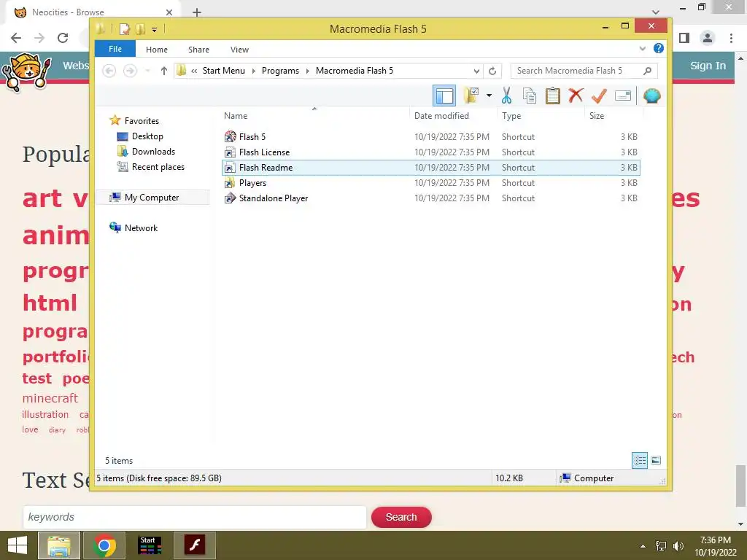The width and height of the screenshot is (747, 560).
Task: Click the Explorer search magnifier icon
Action: 648,71
